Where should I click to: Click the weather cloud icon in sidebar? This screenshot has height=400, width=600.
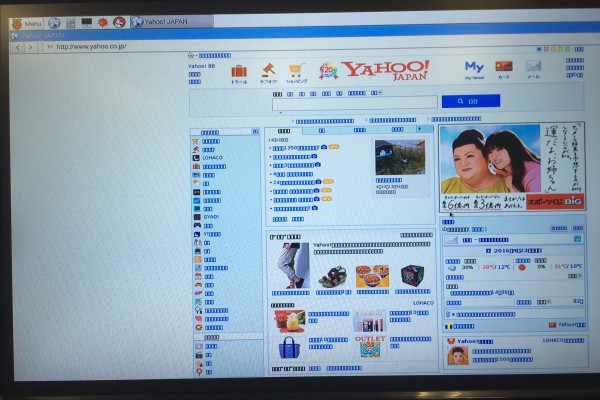tap(196, 183)
